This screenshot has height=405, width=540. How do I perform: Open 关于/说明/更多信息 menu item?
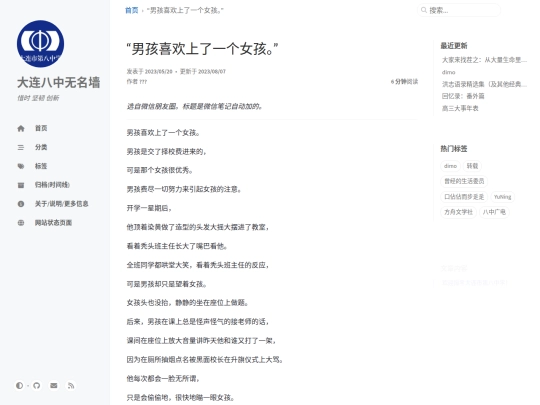pos(62,204)
